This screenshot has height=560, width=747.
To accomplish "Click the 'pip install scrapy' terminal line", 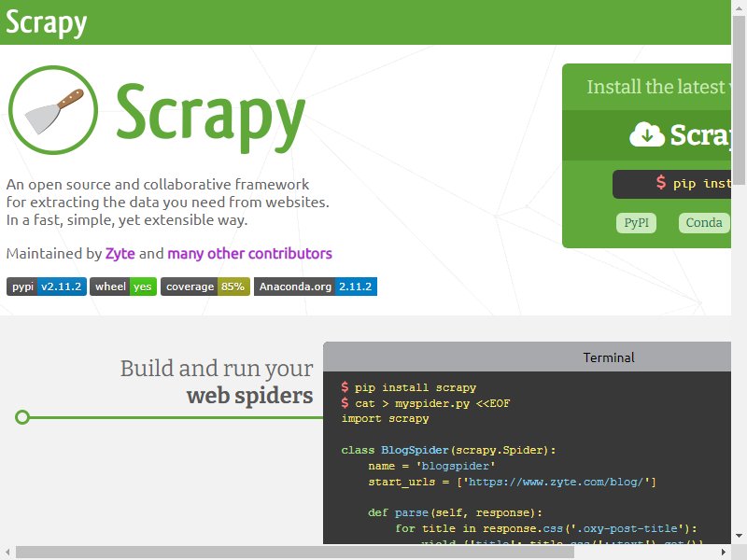I will pyautogui.click(x=409, y=387).
